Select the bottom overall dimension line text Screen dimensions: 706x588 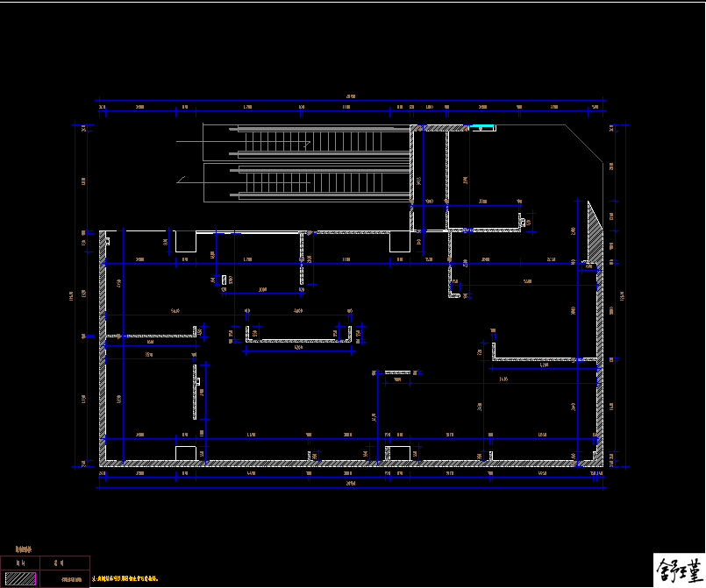point(351,483)
